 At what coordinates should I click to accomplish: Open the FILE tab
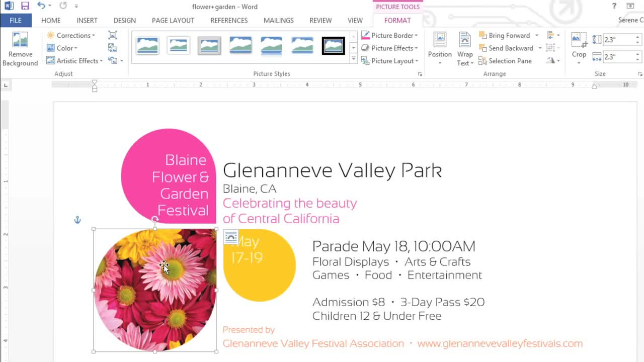(16, 21)
